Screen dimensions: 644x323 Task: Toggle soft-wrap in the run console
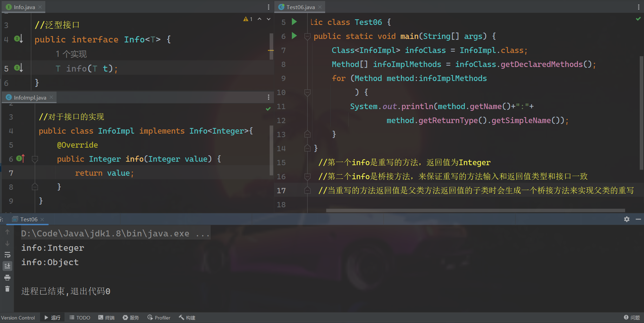7,255
